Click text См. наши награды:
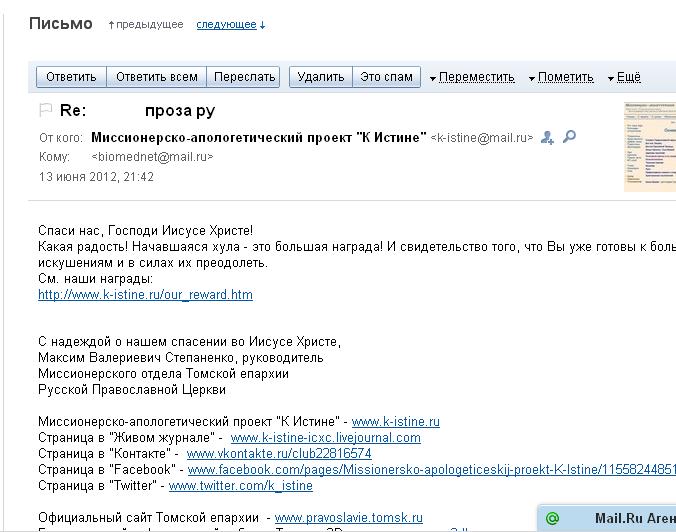This screenshot has width=676, height=532. (95, 279)
